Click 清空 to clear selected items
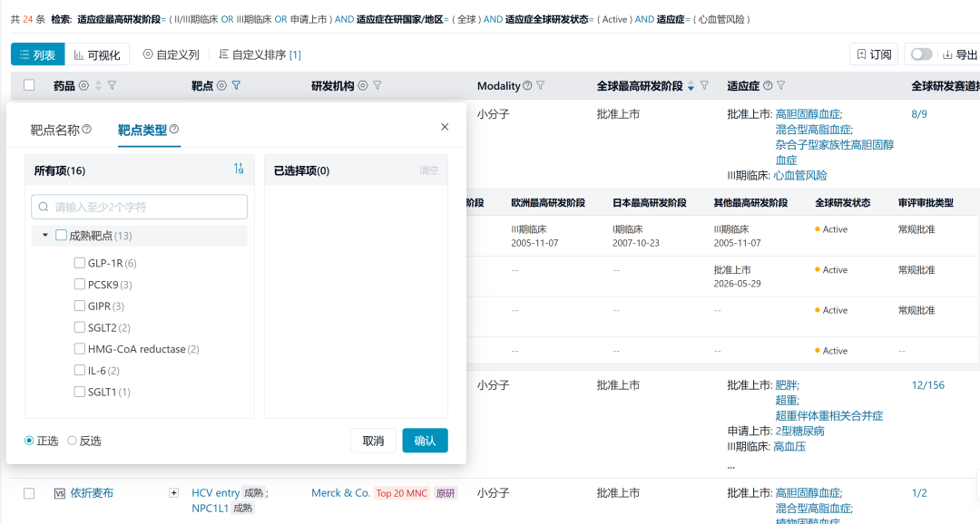The height and width of the screenshot is (524, 980). pos(428,170)
